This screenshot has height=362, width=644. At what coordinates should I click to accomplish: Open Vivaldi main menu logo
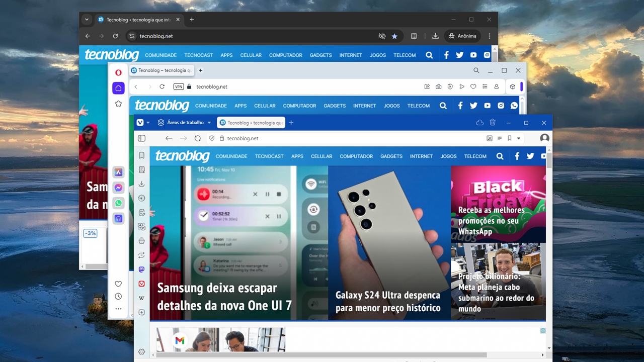coord(140,123)
